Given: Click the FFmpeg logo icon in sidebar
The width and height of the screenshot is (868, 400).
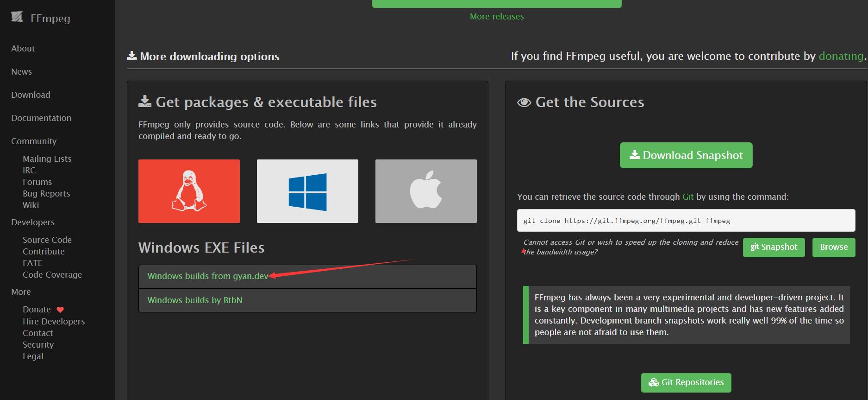Looking at the screenshot, I should click(17, 17).
